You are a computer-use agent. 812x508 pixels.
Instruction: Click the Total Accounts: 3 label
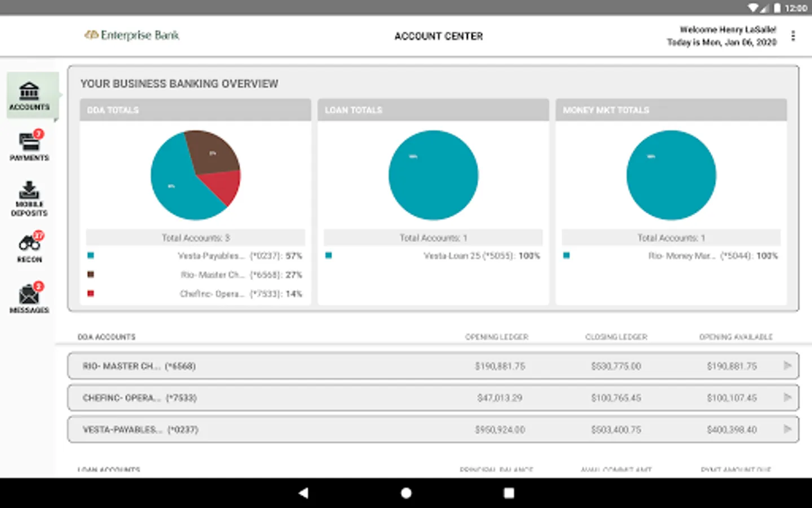coord(196,238)
